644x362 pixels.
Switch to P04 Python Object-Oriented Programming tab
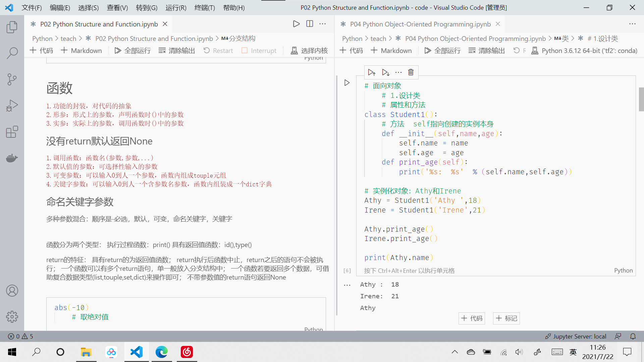(x=420, y=24)
